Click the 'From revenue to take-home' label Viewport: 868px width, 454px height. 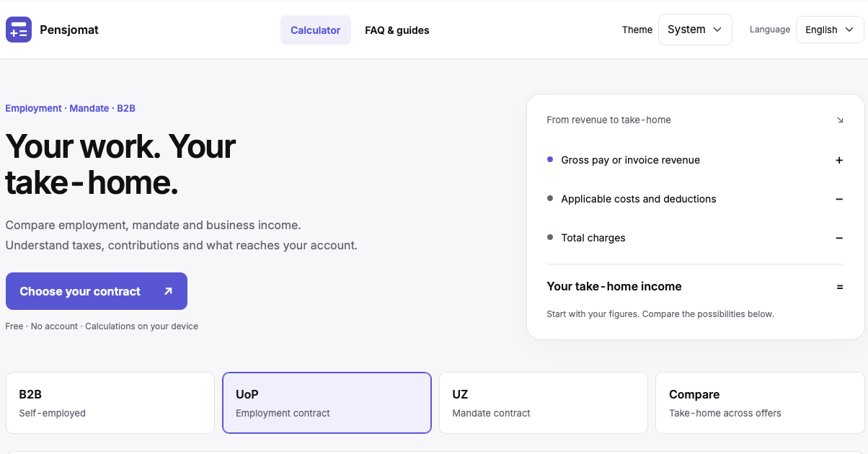[609, 120]
